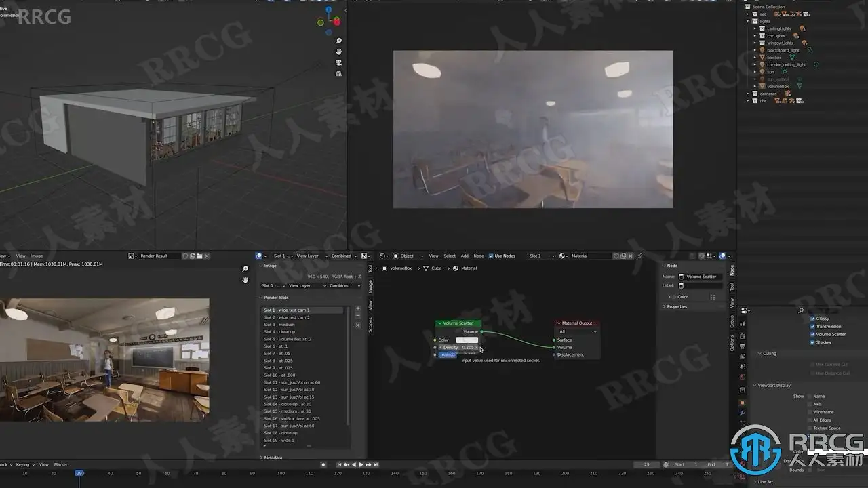Enable the Axis checkbox
This screenshot has height=488, width=868.
pos(810,404)
